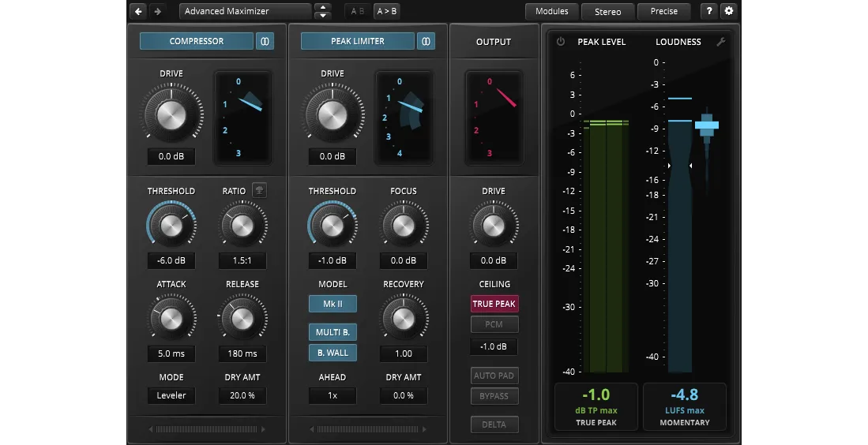Click Output Drive 0.0 dB value field
The width and height of the screenshot is (868, 445).
494,260
